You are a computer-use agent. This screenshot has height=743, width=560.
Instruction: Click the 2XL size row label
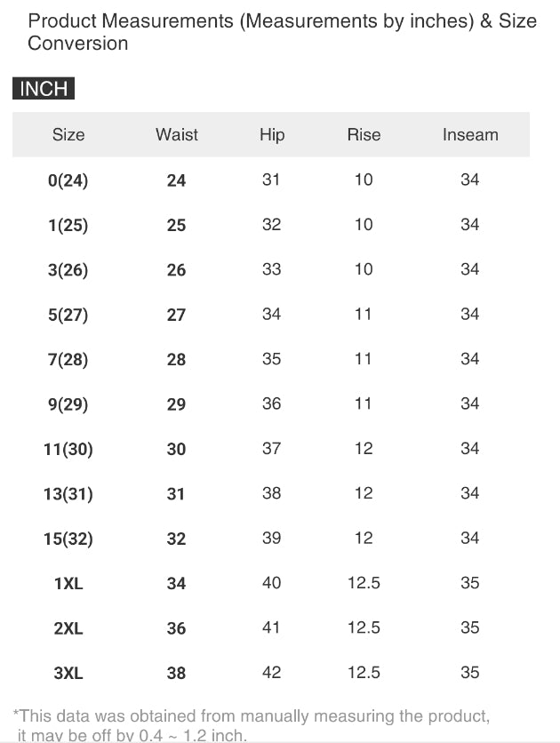click(x=68, y=628)
